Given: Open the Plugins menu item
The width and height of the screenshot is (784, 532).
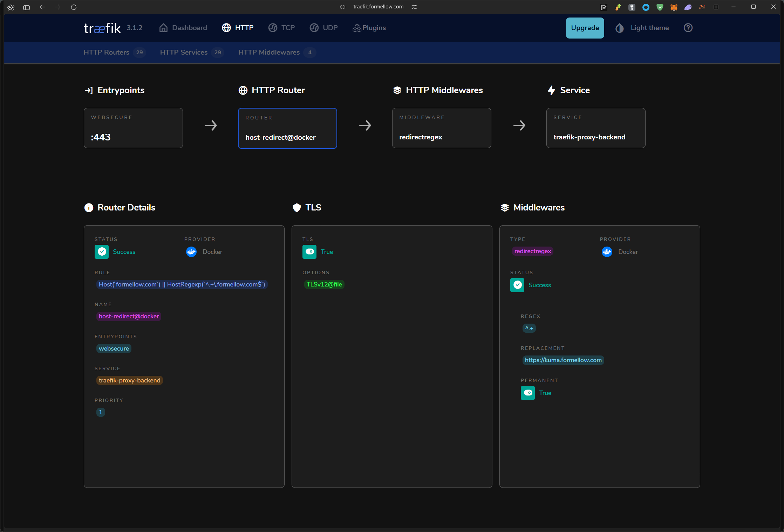Looking at the screenshot, I should (x=369, y=28).
